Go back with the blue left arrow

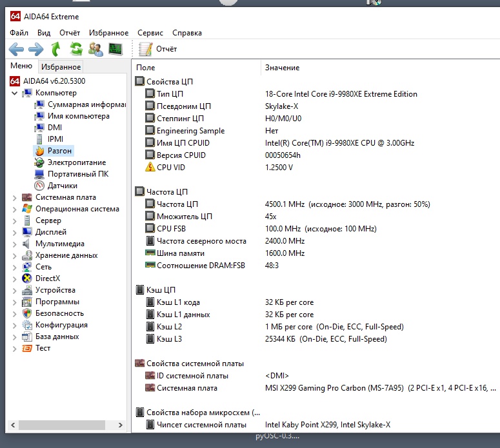pyautogui.click(x=16, y=49)
